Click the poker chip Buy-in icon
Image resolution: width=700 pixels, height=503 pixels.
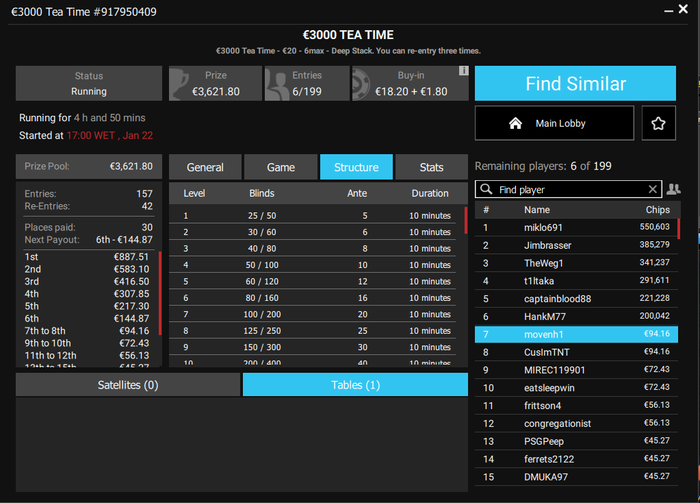(361, 84)
